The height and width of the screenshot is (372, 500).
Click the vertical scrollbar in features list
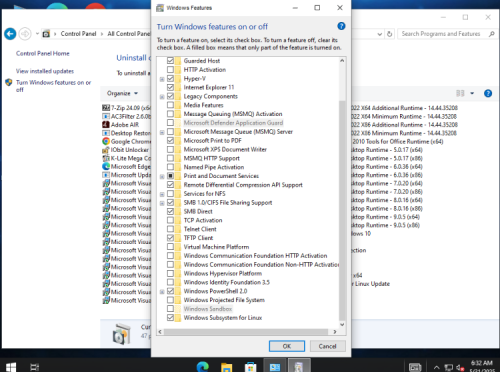(x=342, y=210)
